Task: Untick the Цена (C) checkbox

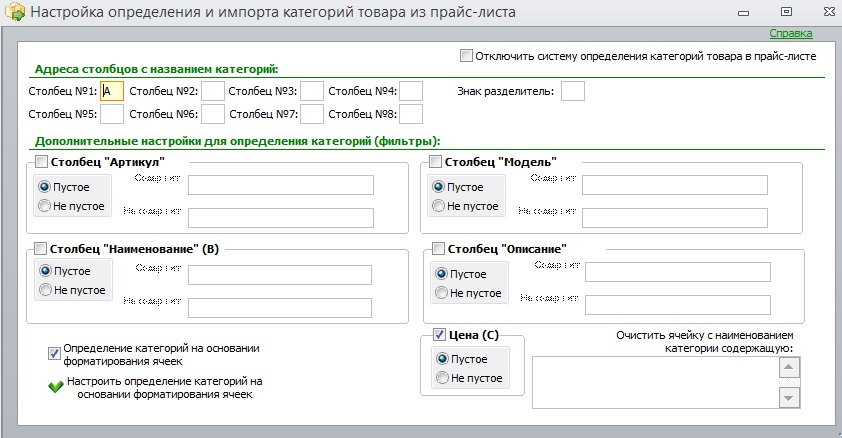Action: point(439,335)
